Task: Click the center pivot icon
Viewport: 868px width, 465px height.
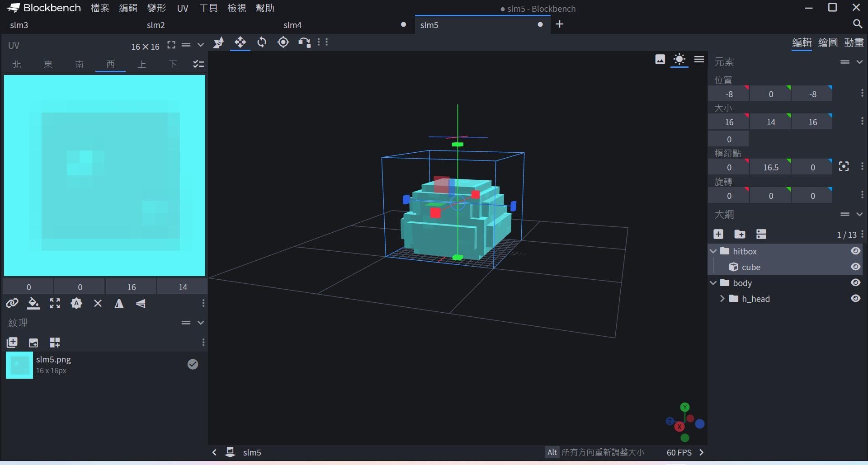Action: 844,167
